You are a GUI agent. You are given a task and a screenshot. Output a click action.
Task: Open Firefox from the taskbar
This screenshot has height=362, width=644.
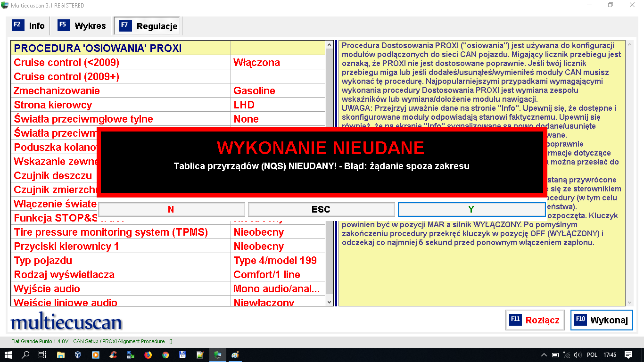point(148,355)
